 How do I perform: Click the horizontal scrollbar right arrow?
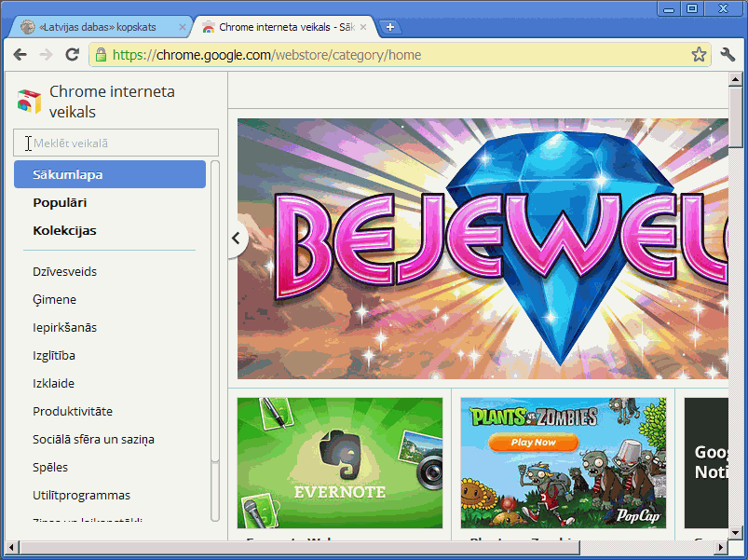[x=721, y=548]
